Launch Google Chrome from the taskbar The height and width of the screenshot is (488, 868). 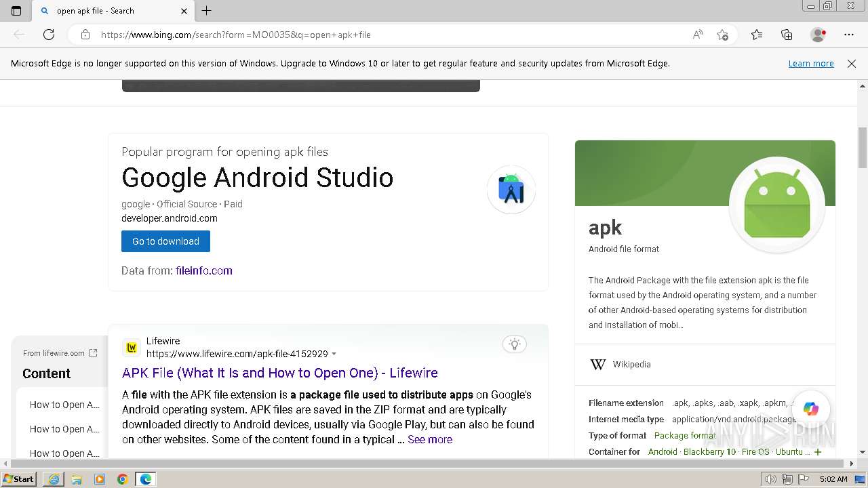coord(123,479)
